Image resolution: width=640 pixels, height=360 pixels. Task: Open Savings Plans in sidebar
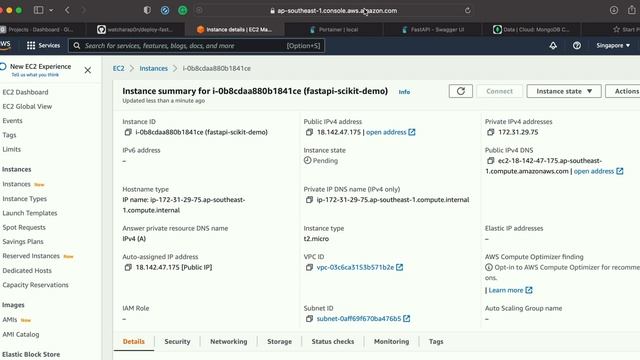point(23,242)
